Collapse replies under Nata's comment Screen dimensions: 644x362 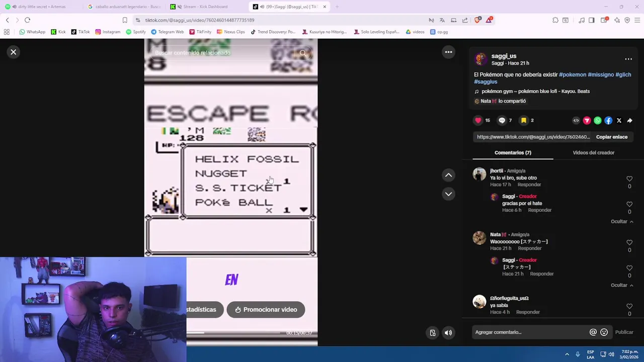[x=622, y=286]
